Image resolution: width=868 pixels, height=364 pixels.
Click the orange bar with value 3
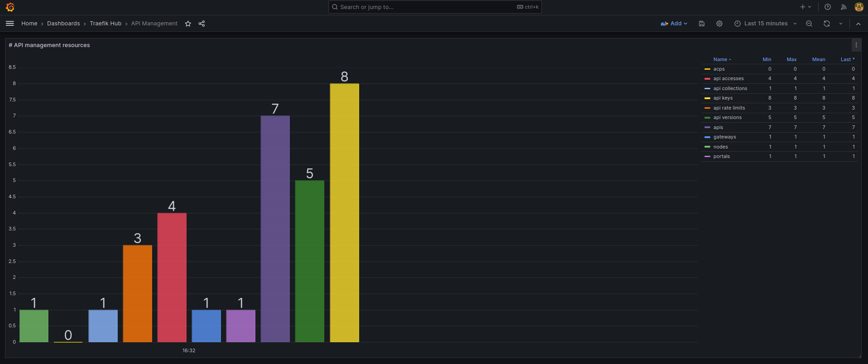pyautogui.click(x=137, y=294)
